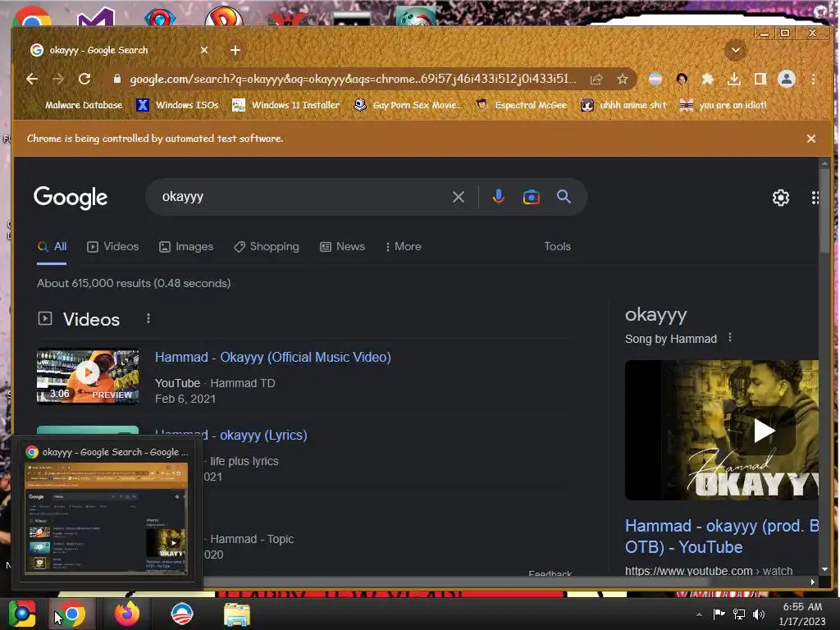840x630 pixels.
Task: Select the All results tab
Action: pyautogui.click(x=52, y=246)
